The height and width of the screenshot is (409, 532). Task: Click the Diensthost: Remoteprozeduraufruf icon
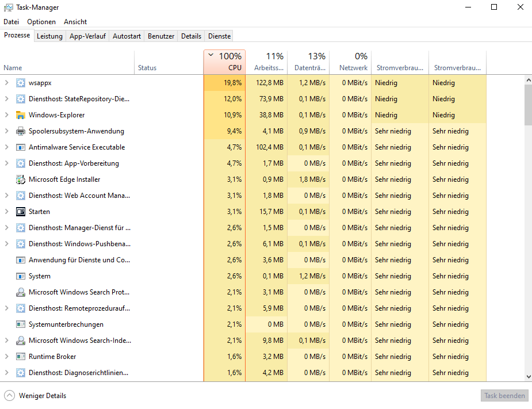pyautogui.click(x=21, y=308)
